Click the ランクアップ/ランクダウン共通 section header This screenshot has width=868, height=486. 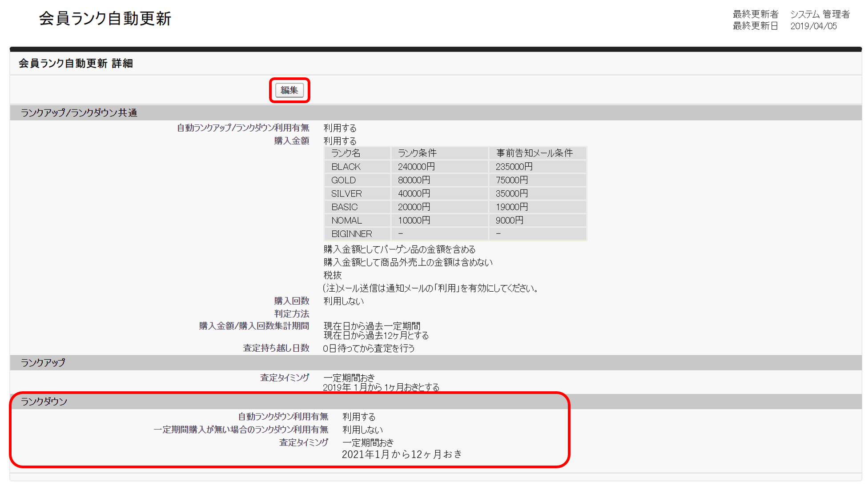click(x=79, y=113)
